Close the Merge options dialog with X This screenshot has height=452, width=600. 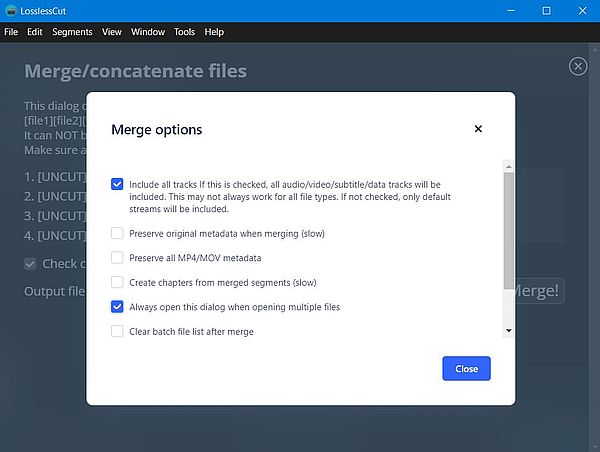tap(478, 129)
